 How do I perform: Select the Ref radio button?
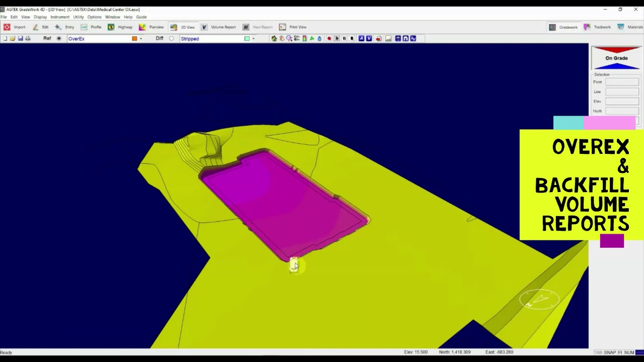(x=59, y=39)
